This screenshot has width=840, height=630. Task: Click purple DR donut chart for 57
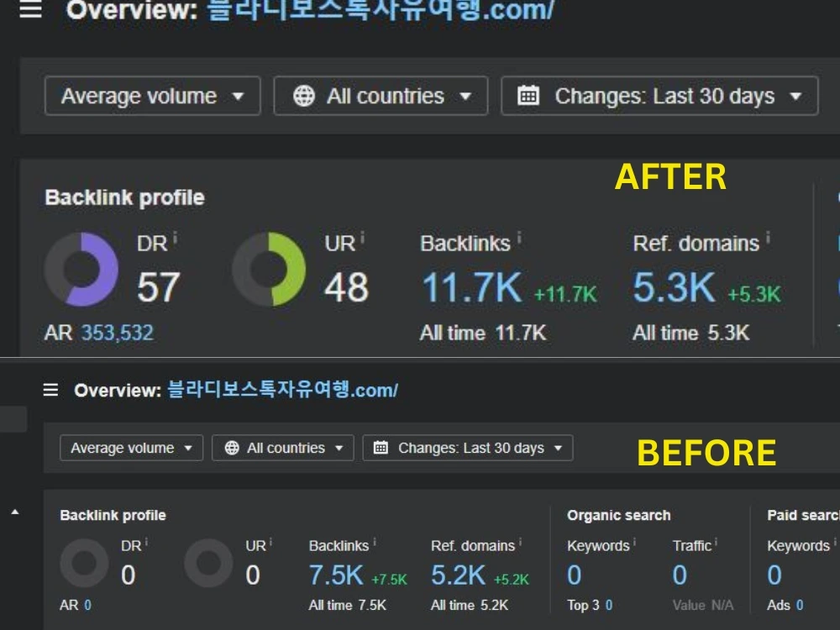tap(81, 269)
